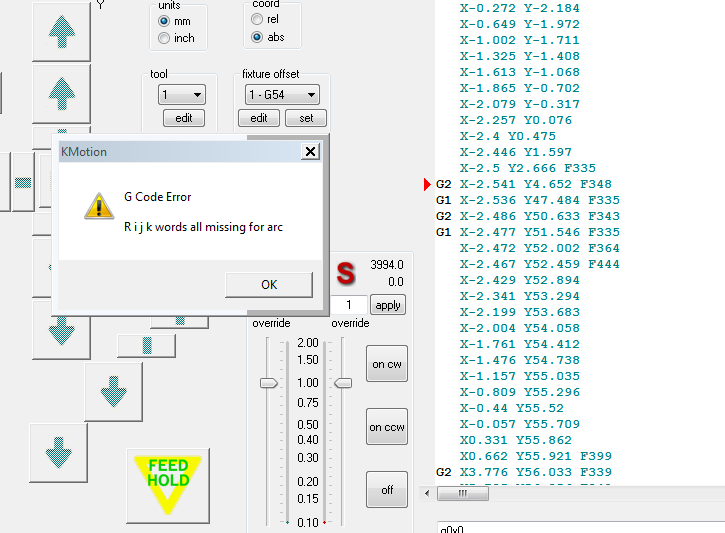Click the small jog button with the vertical teal bar

[x=147, y=345]
